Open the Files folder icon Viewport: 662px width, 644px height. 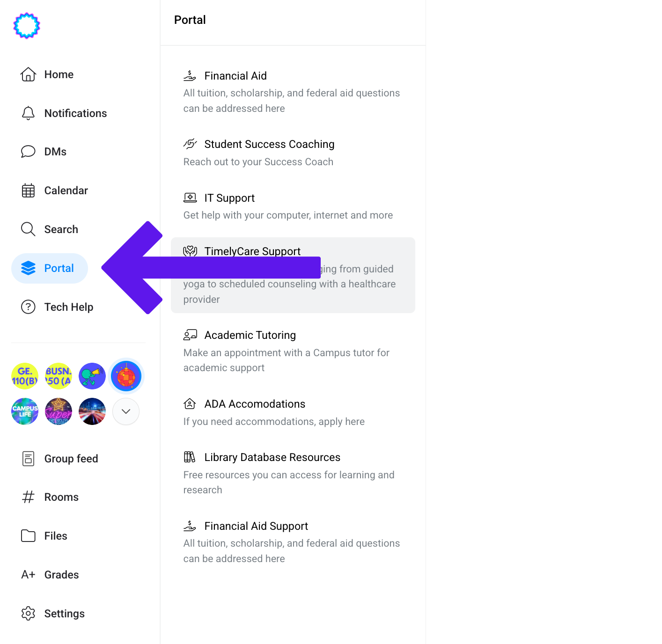coord(55,535)
